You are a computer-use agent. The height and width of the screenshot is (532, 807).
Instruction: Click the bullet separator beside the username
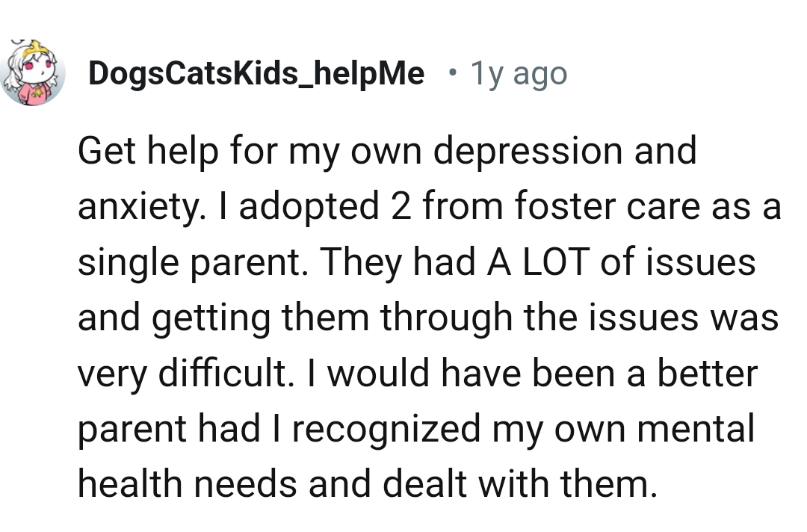[452, 72]
